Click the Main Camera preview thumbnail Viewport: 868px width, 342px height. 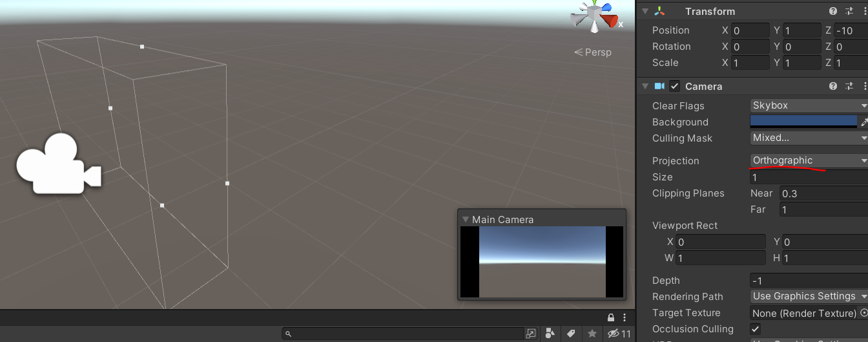pos(542,262)
